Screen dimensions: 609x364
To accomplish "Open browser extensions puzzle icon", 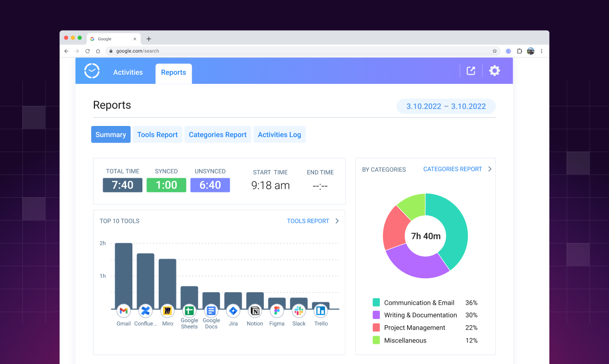I will click(x=519, y=51).
